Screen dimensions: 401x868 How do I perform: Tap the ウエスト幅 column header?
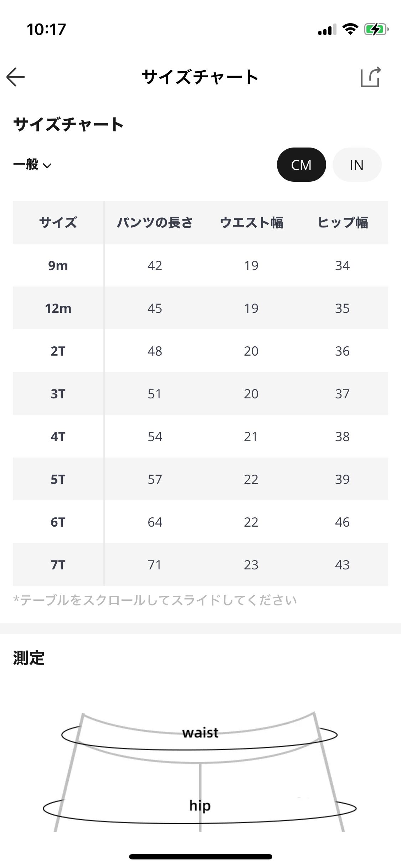[251, 222]
